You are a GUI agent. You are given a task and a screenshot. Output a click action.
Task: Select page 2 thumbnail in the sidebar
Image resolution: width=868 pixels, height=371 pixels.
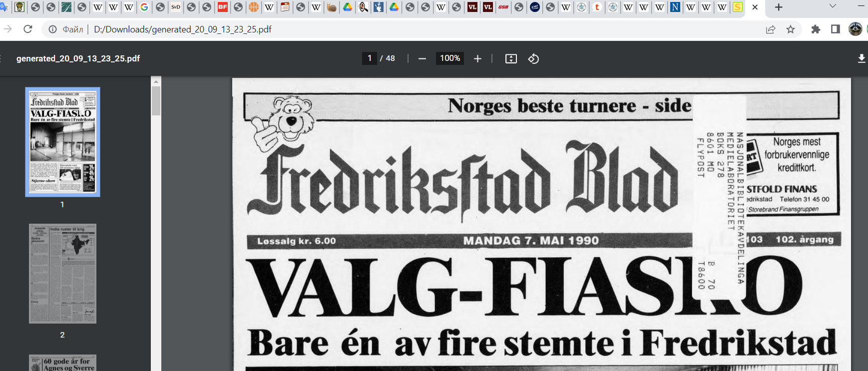point(62,274)
